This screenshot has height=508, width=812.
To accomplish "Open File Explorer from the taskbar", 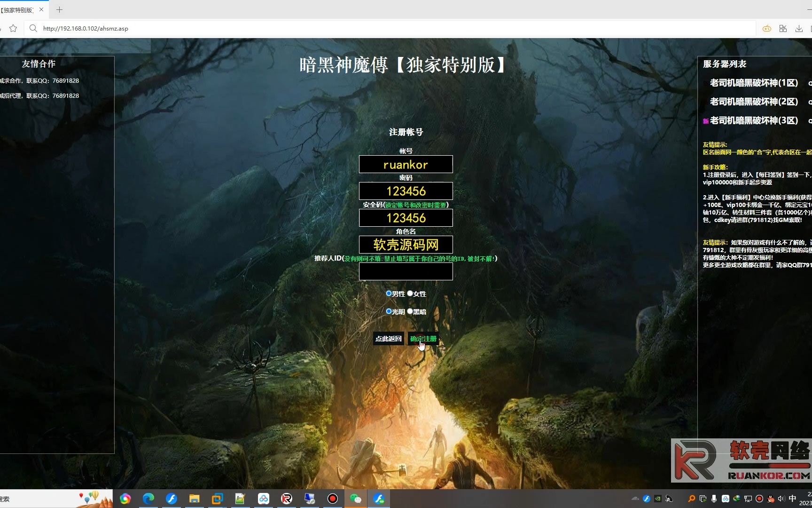I will coord(195,499).
